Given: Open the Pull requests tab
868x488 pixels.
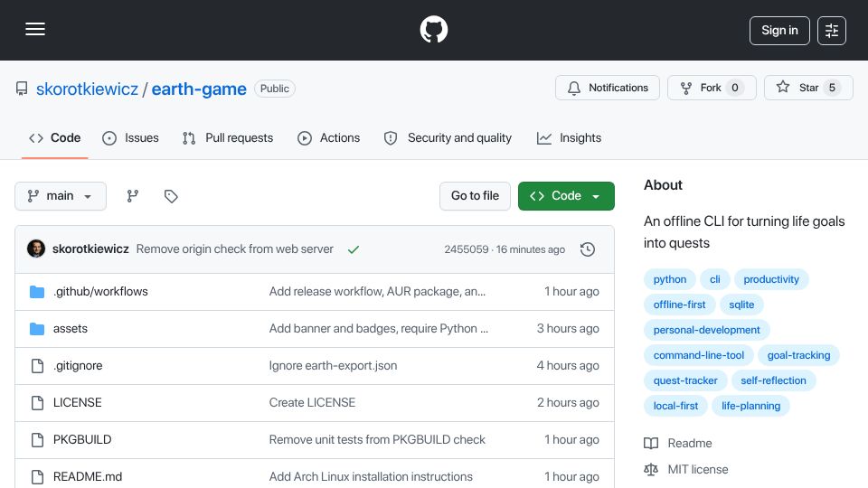Looking at the screenshot, I should pyautogui.click(x=228, y=137).
